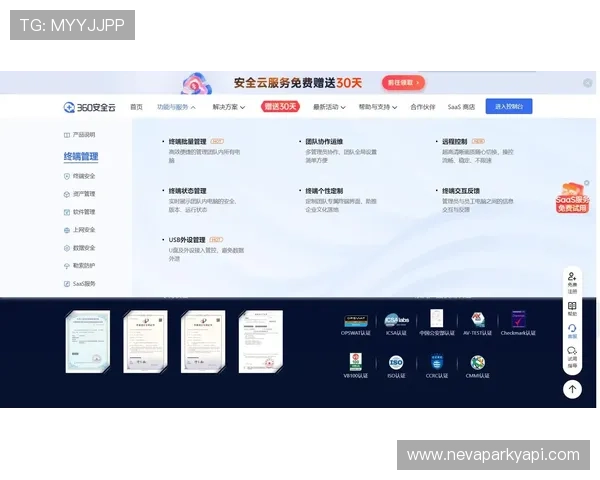
Task: Open the 终端状态管理 feature link
Action: tap(188, 191)
